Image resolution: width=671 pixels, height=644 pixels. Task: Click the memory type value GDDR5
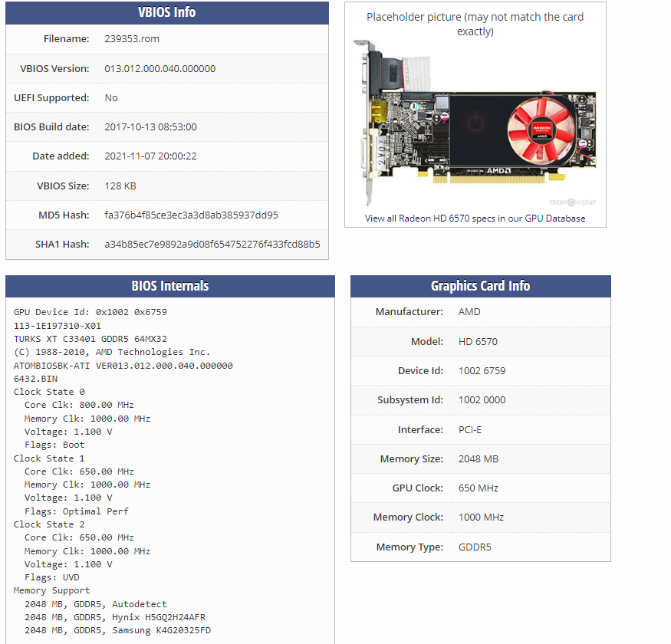pyautogui.click(x=475, y=547)
